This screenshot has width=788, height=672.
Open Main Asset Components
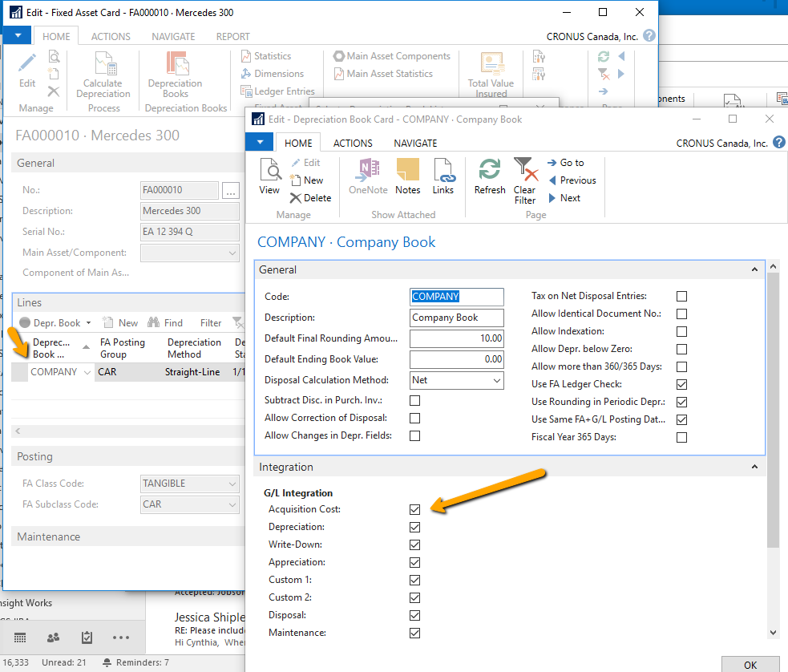392,56
